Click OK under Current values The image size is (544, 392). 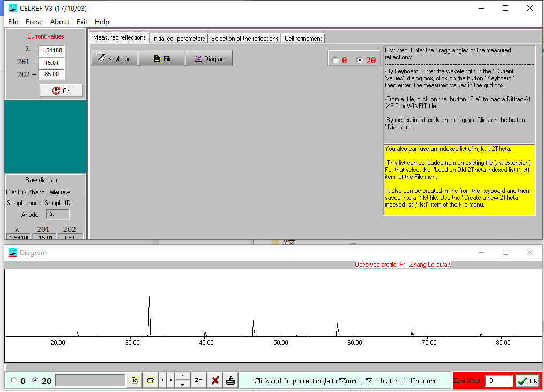61,91
